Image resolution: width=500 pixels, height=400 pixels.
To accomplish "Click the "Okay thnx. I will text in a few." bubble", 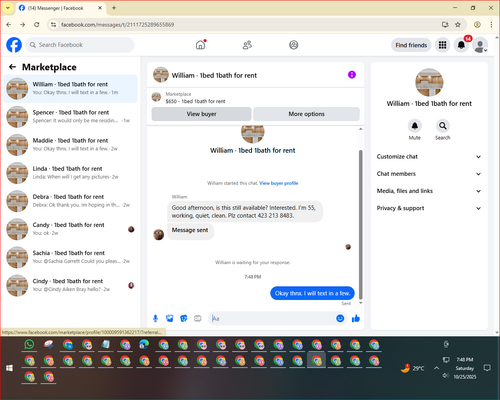I will tap(312, 293).
